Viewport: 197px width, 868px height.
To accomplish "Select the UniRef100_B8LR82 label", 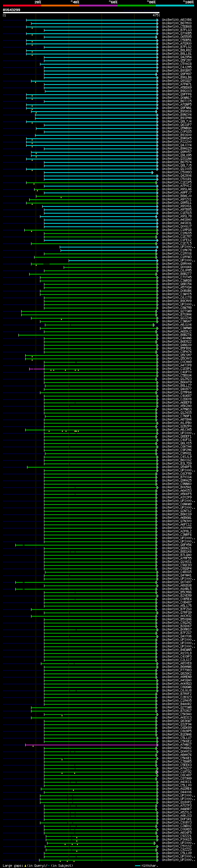I will [x=177, y=50].
